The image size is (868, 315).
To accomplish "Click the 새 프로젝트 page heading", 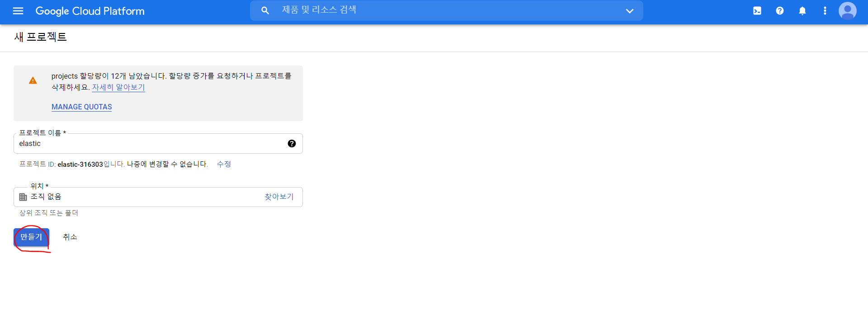I will click(x=41, y=37).
